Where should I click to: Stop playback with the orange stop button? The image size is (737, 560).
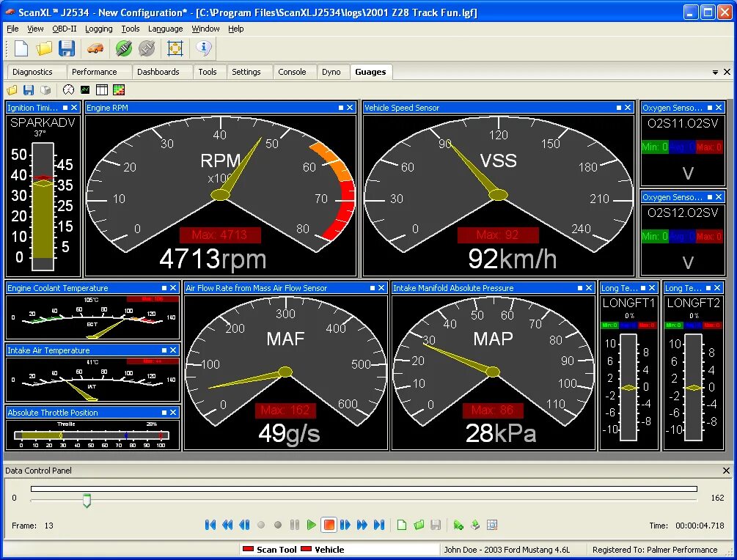click(329, 525)
